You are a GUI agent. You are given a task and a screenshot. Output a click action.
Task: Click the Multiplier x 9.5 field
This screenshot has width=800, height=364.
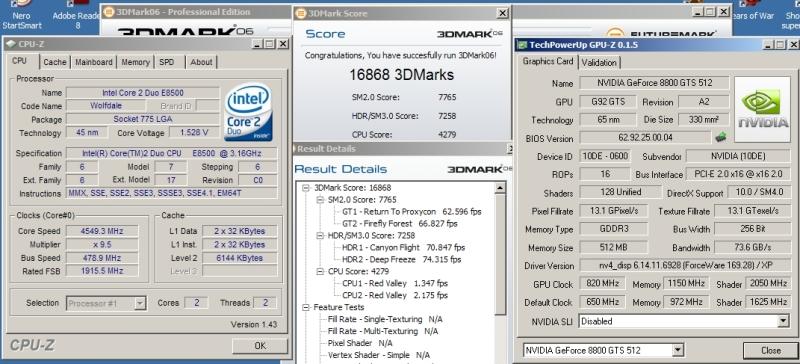click(102, 245)
